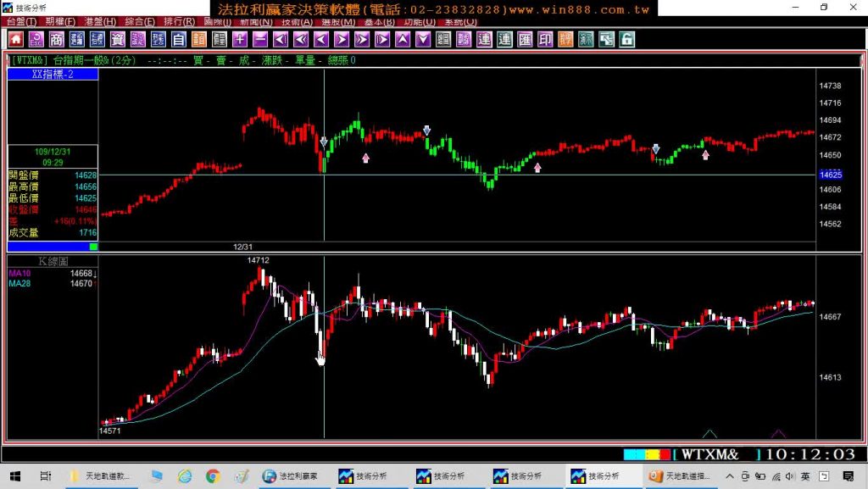Jump to first bar with arrow-bar-left icon
The image size is (868, 489).
(x=281, y=39)
